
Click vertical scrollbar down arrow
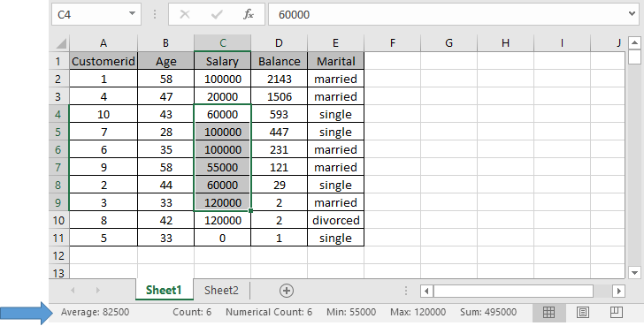point(634,272)
